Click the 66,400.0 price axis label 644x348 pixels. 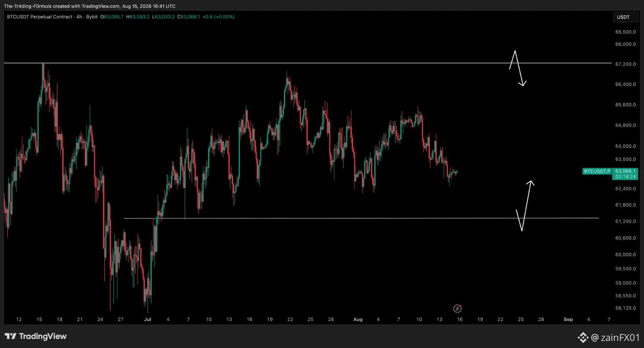[625, 84]
